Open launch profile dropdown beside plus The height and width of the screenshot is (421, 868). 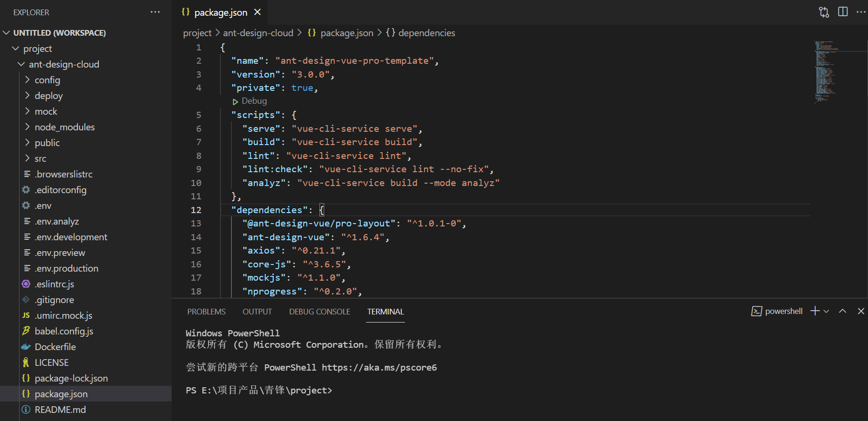(827, 311)
